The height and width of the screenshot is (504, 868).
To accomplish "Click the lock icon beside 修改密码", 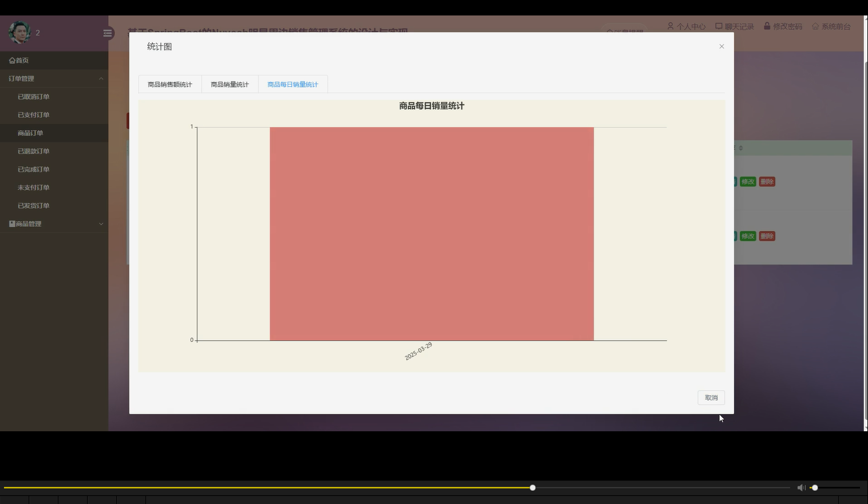I will 767,26.
